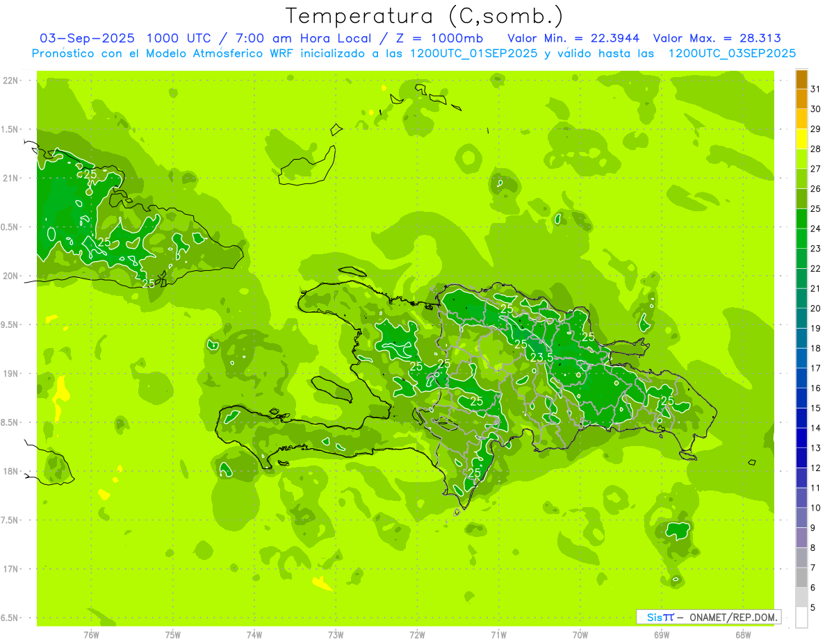Click the '76W' longitude label
834x644 pixels.
[x=91, y=635]
